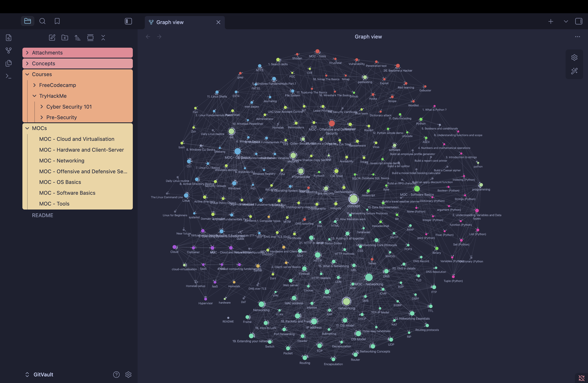Open the GitVault vault switcher
Viewport: 588px width, 383px height.
pyautogui.click(x=39, y=375)
